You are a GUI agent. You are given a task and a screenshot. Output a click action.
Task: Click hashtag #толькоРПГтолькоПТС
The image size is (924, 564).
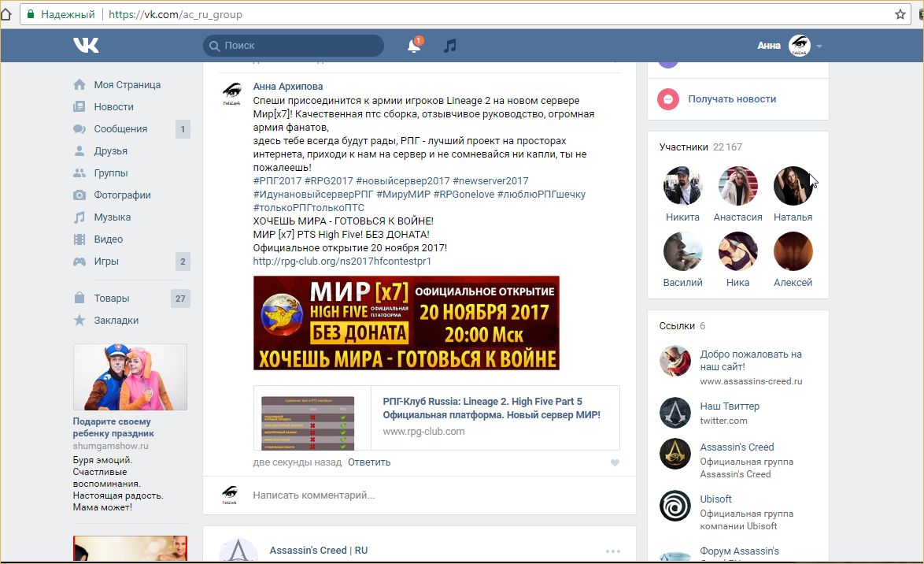tap(309, 208)
